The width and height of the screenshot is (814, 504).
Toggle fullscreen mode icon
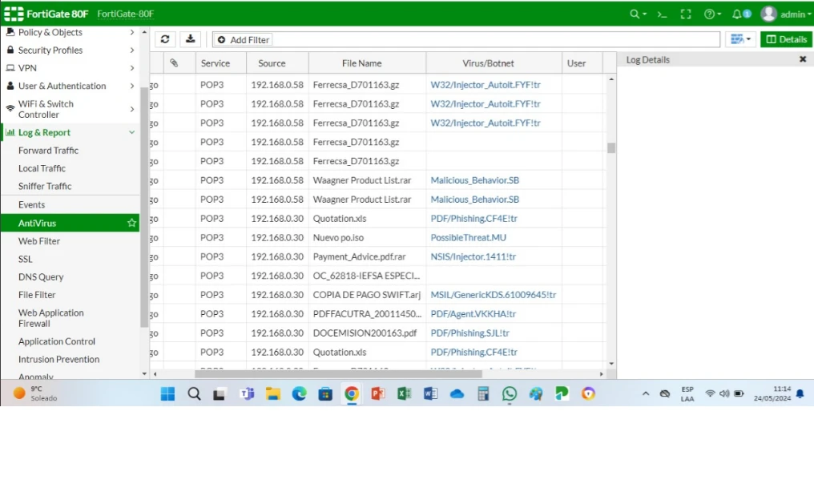(685, 14)
